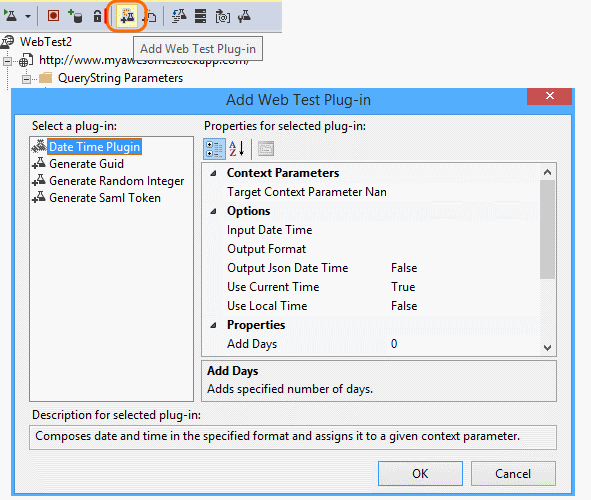Select the Use Local Time property
591x500 pixels.
coord(267,306)
